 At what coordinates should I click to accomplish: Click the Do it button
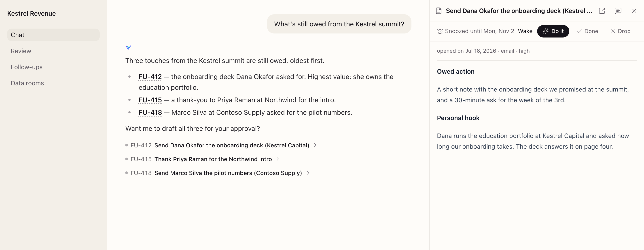[x=553, y=31]
